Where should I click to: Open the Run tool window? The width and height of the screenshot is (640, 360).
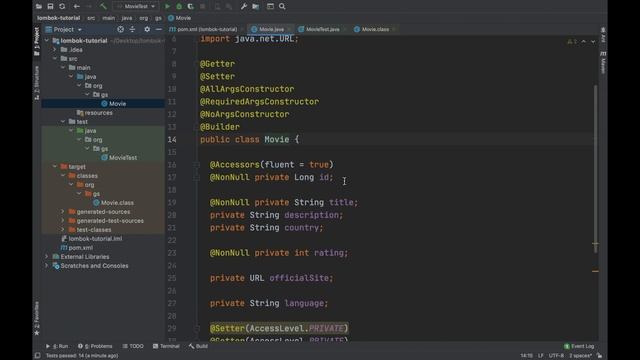pos(57,346)
